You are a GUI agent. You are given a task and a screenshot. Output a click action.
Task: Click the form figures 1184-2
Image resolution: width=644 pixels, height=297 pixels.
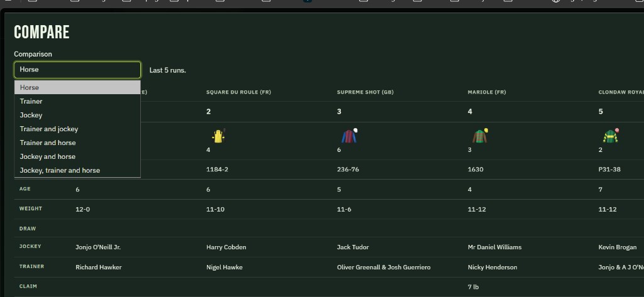tap(217, 170)
